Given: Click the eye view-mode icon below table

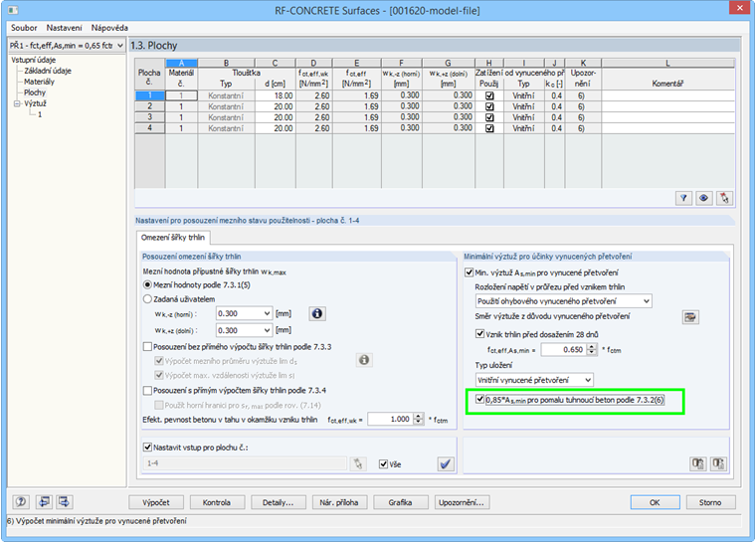Looking at the screenshot, I should (x=703, y=198).
